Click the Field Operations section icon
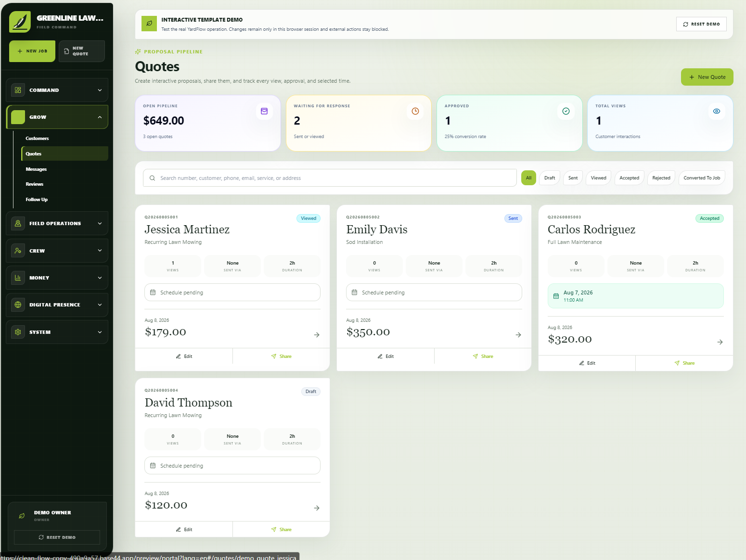This screenshot has height=560, width=746. (18, 223)
